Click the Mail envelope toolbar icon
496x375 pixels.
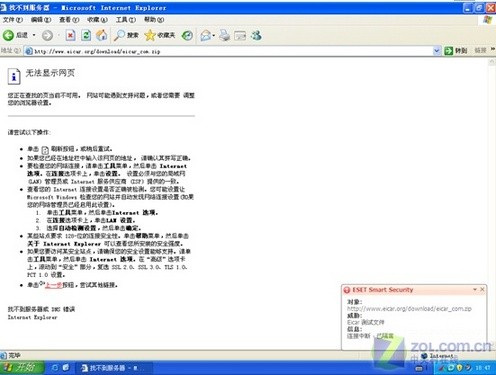(x=205, y=35)
